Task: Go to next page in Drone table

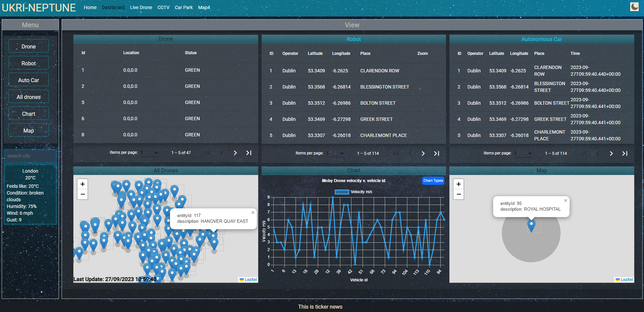Action: [x=235, y=153]
